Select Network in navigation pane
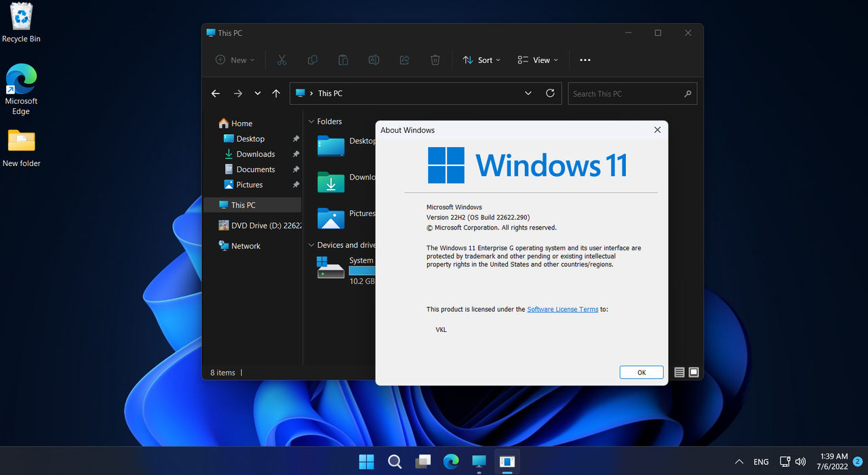 point(239,246)
